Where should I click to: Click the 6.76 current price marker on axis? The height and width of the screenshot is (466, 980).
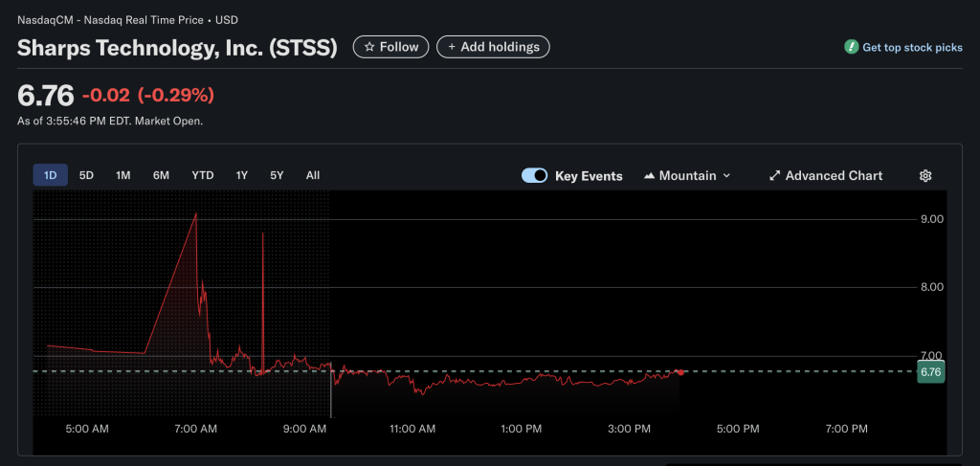tap(929, 372)
